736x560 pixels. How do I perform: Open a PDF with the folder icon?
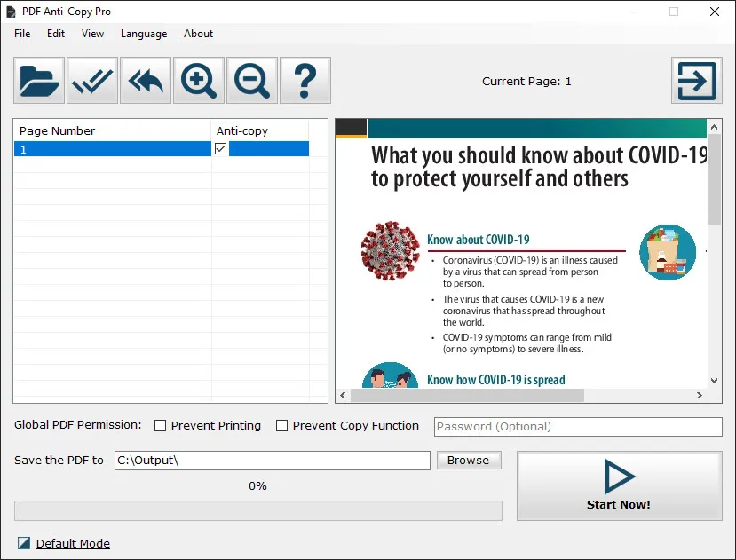coord(39,80)
